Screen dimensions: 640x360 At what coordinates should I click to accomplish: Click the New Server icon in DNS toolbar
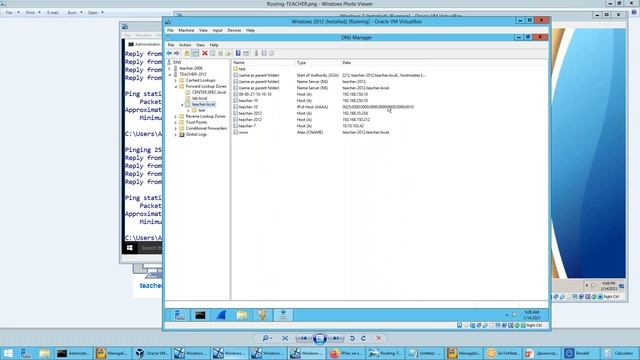click(x=256, y=53)
